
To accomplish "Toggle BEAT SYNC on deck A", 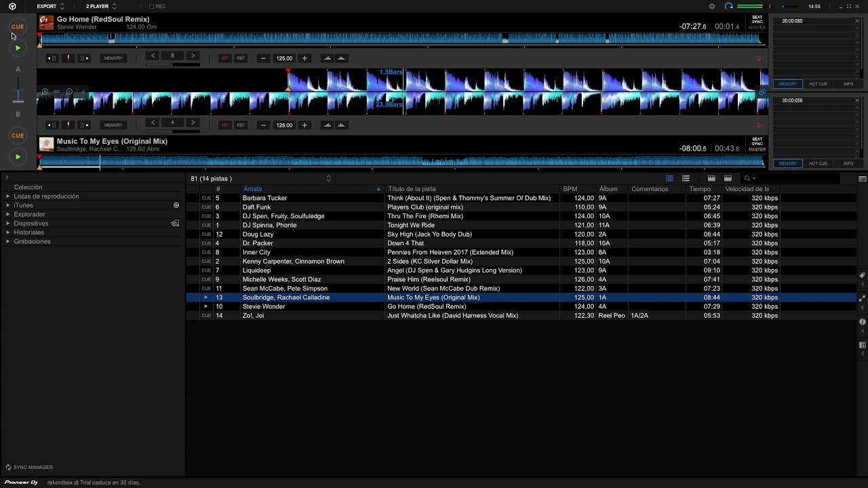I will tap(757, 20).
